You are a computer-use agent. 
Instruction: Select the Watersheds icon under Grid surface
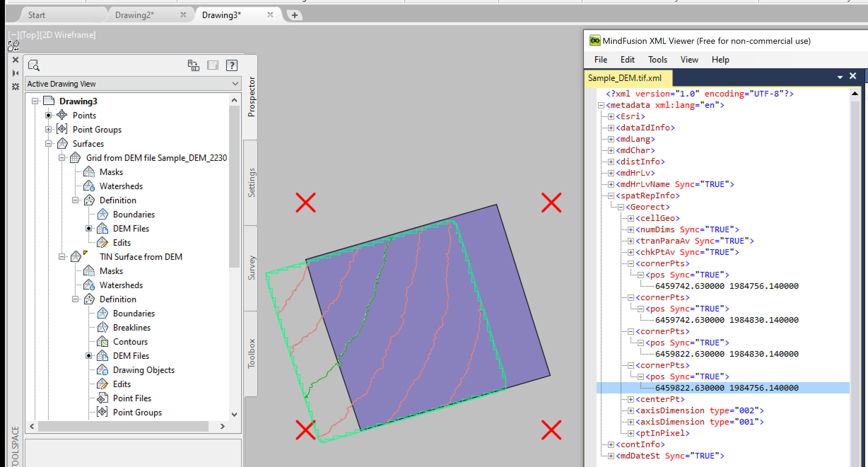point(89,186)
